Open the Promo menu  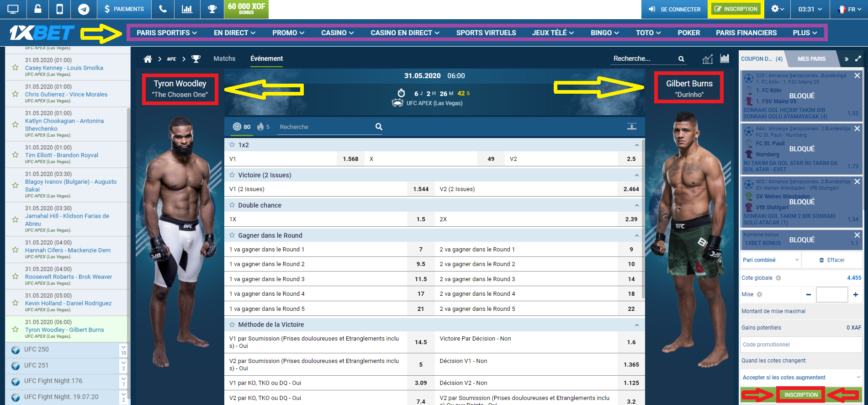click(288, 33)
